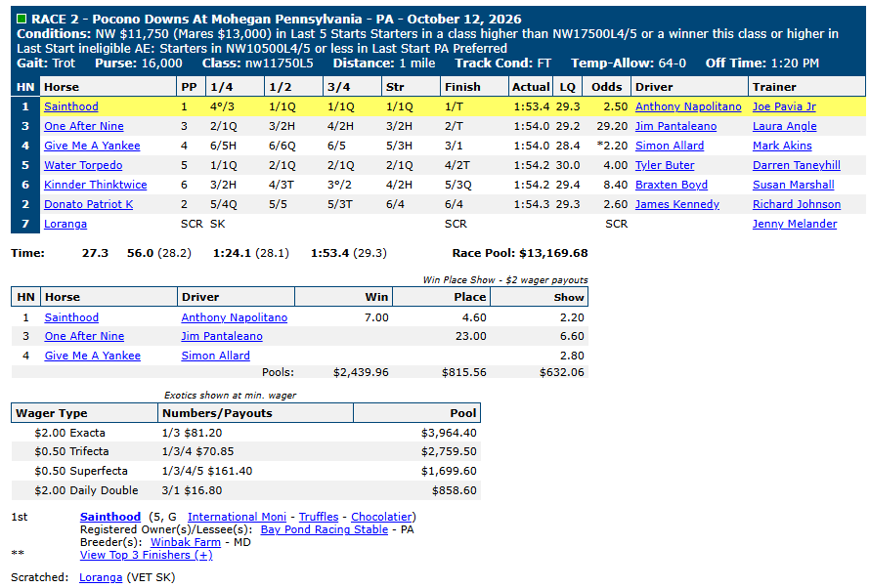Open Simon Allard in payouts table
This screenshot has width=870, height=588.
tap(215, 356)
